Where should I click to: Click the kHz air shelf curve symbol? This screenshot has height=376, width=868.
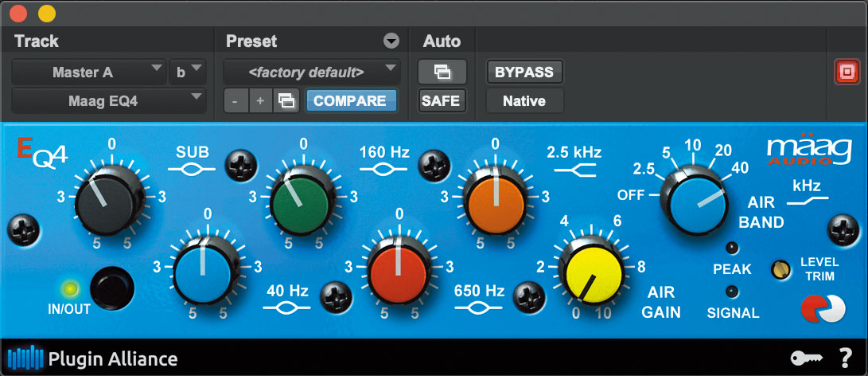tap(809, 202)
